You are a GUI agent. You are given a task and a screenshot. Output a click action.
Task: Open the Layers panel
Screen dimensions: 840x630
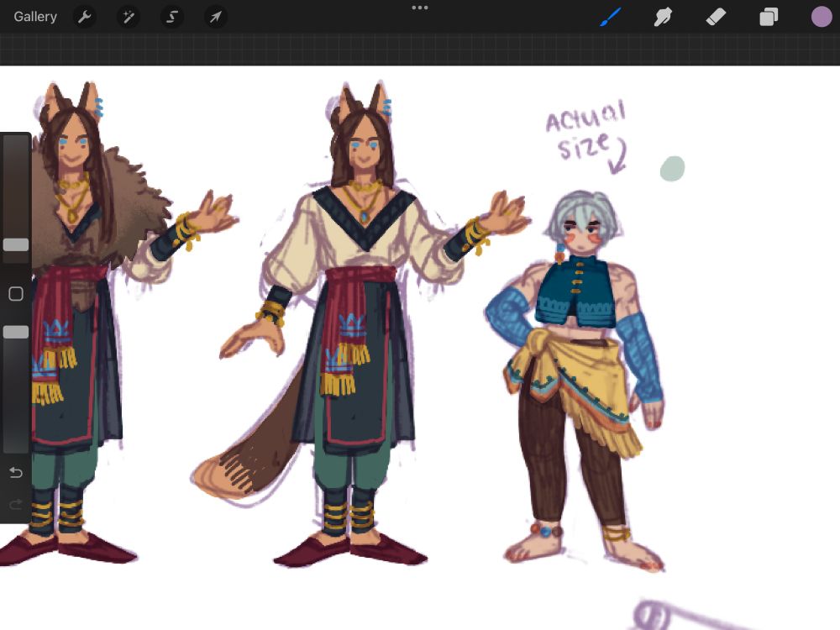tap(769, 17)
